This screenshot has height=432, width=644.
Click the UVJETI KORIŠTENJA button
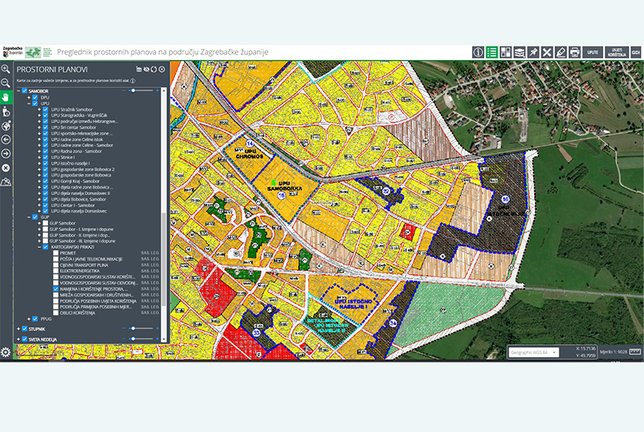617,52
